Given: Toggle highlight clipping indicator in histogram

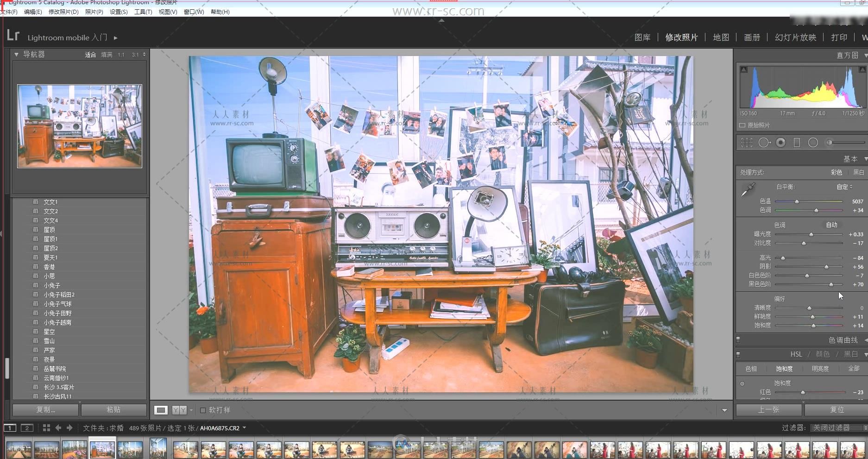Looking at the screenshot, I should coord(862,69).
